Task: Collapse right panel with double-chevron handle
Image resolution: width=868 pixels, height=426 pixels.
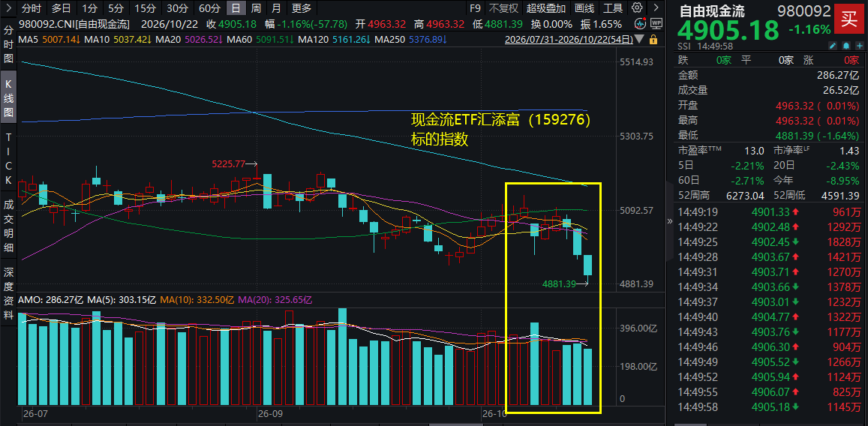Action: point(669,220)
